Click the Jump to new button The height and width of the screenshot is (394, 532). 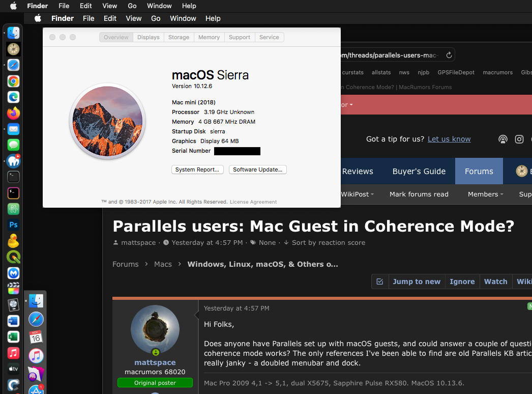(x=417, y=282)
